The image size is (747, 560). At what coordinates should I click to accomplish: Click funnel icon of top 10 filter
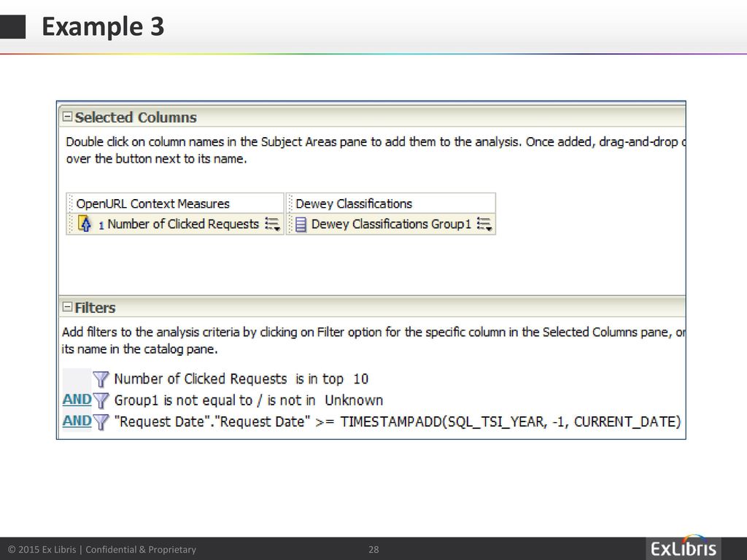101,379
